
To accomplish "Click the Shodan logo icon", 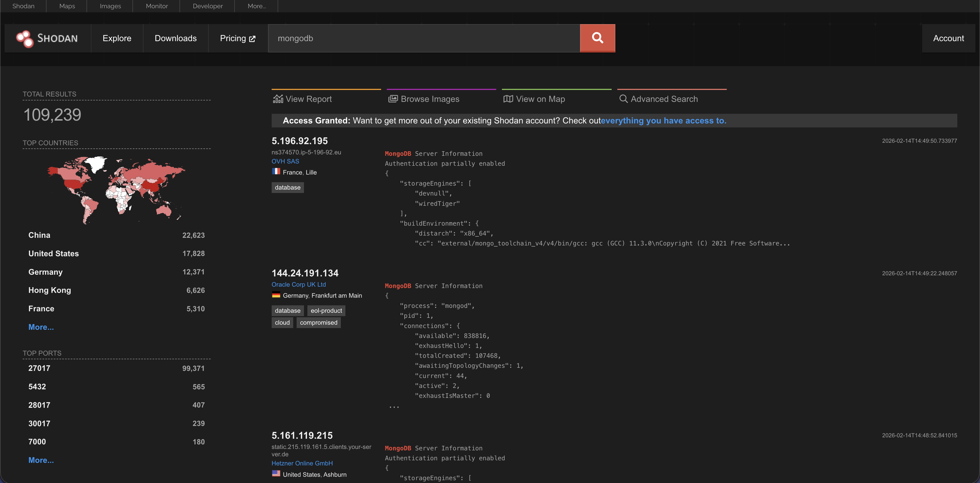I will 25,38.
